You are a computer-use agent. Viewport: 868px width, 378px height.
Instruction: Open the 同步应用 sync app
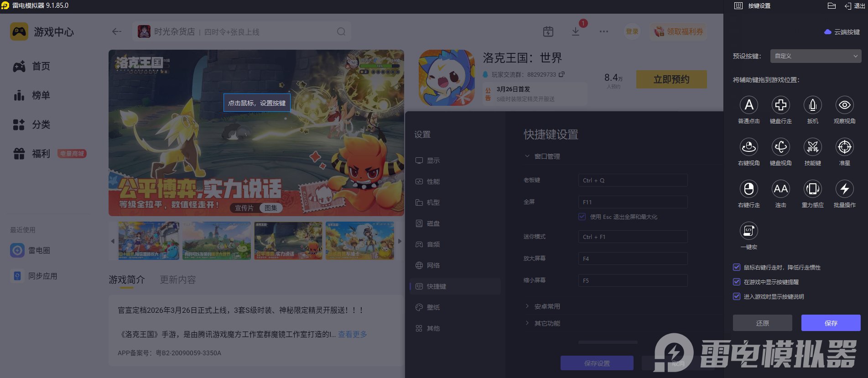34,276
